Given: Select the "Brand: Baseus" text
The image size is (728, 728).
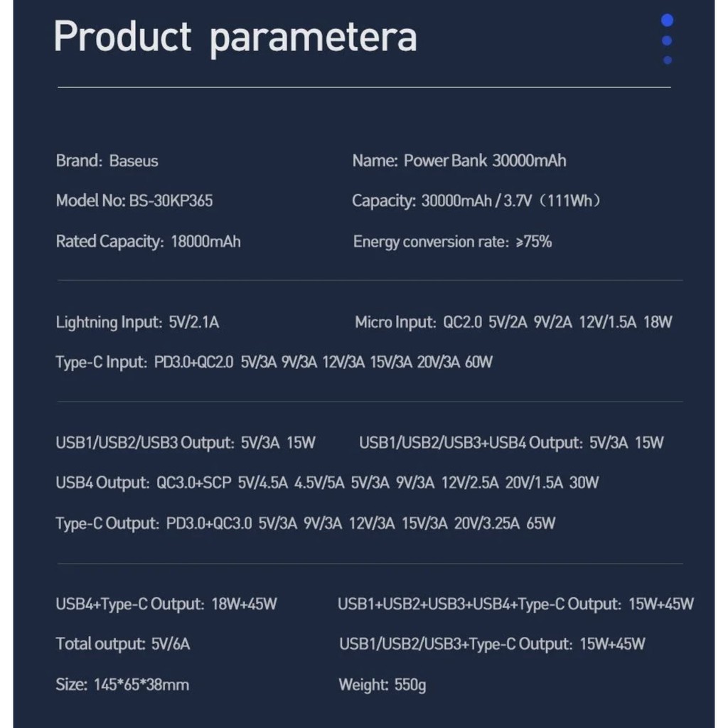Looking at the screenshot, I should 107,161.
